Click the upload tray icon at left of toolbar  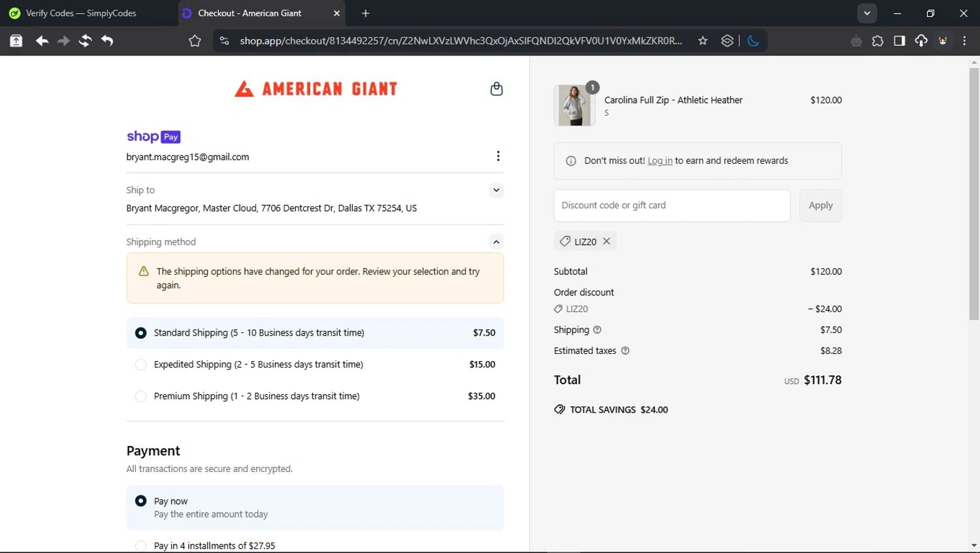[x=16, y=40]
